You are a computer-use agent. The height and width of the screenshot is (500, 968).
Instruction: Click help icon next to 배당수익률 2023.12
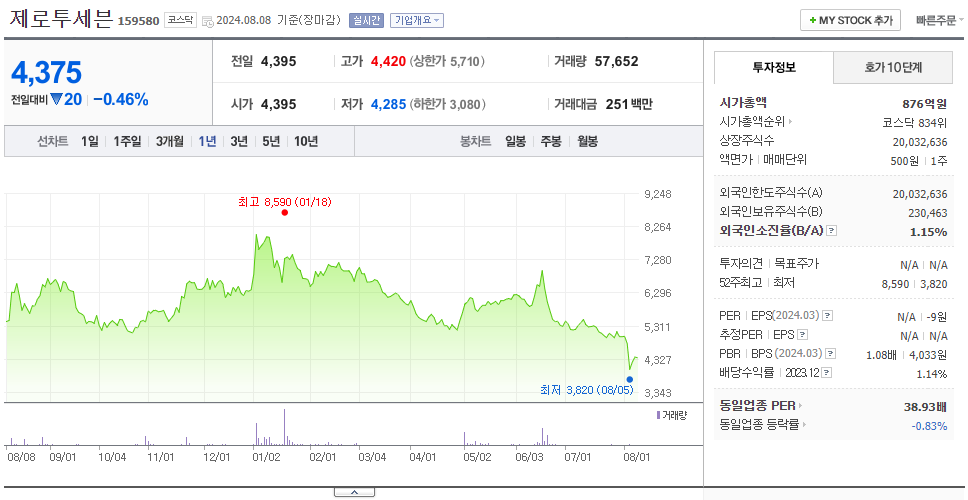[827, 373]
